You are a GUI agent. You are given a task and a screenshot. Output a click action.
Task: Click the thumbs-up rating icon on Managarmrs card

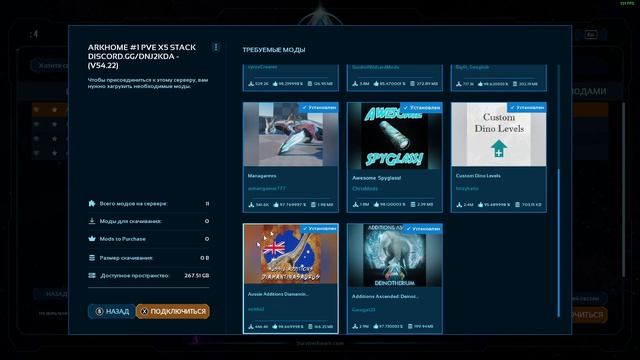276,204
